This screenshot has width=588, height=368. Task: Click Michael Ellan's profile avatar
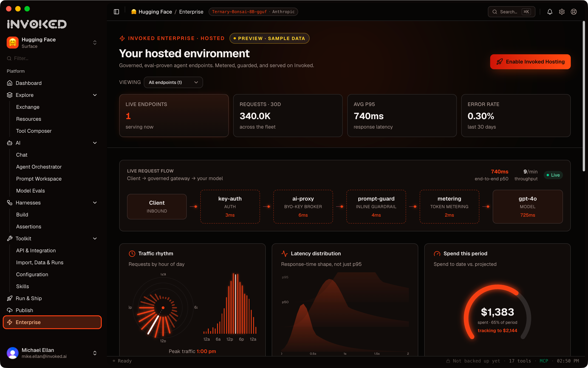13,353
